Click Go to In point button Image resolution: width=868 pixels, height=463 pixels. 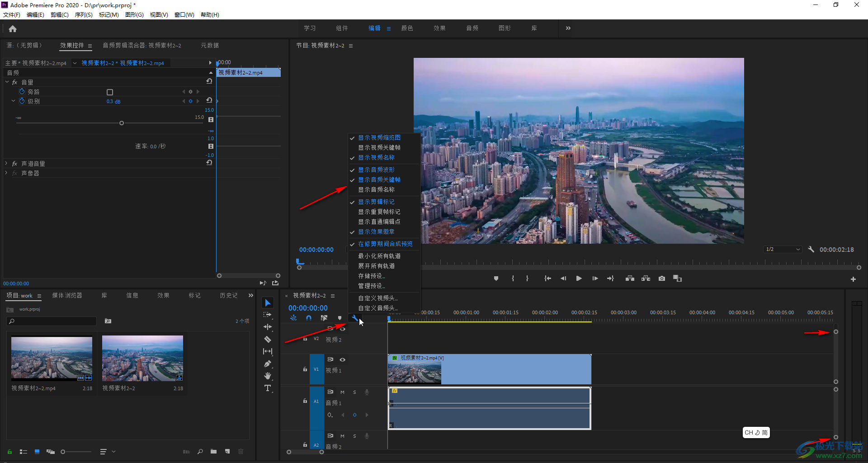(x=547, y=279)
